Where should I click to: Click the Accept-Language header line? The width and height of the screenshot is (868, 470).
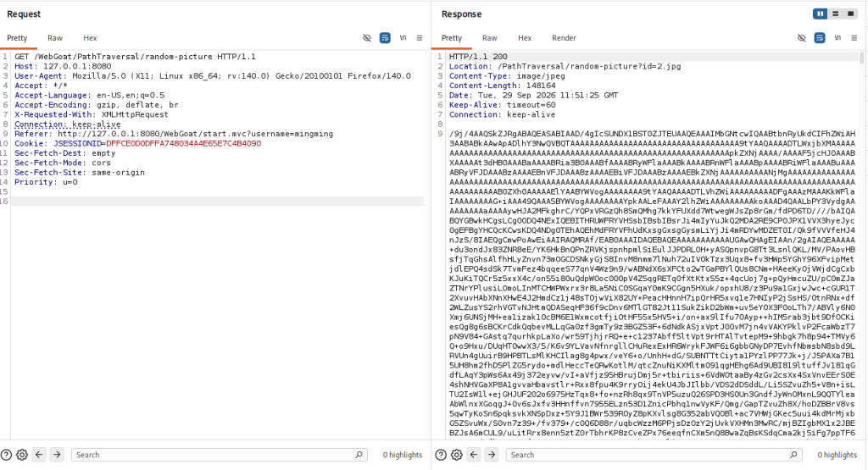[x=89, y=95]
